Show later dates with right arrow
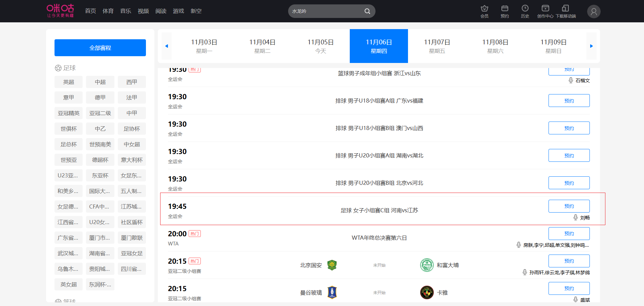Image resolution: width=644 pixels, height=306 pixels. click(x=591, y=46)
